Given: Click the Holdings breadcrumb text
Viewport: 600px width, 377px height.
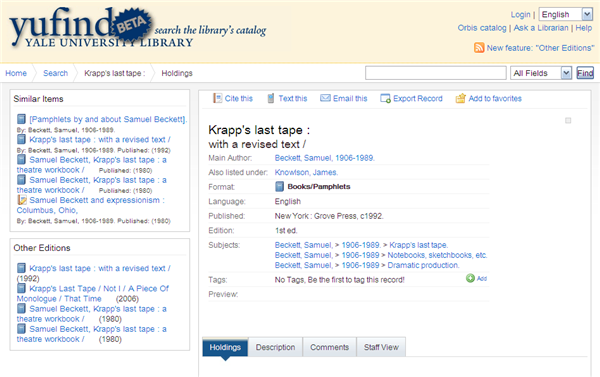Looking at the screenshot, I should pyautogui.click(x=177, y=73).
